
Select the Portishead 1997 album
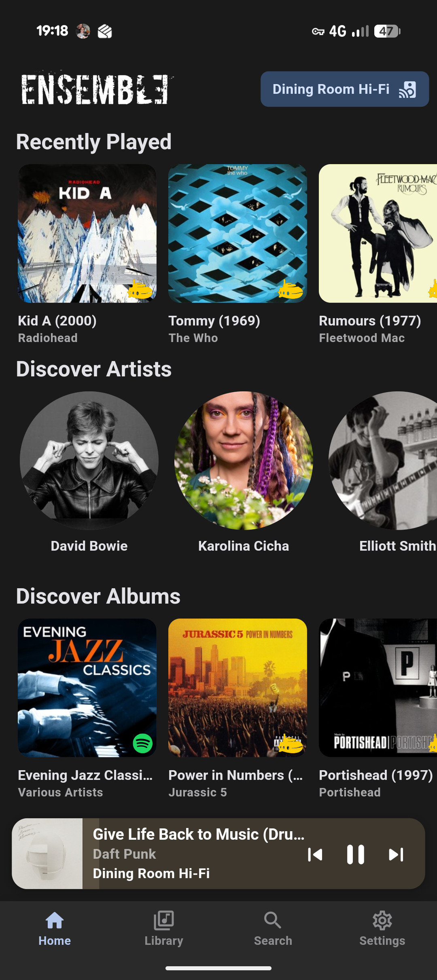pyautogui.click(x=378, y=688)
